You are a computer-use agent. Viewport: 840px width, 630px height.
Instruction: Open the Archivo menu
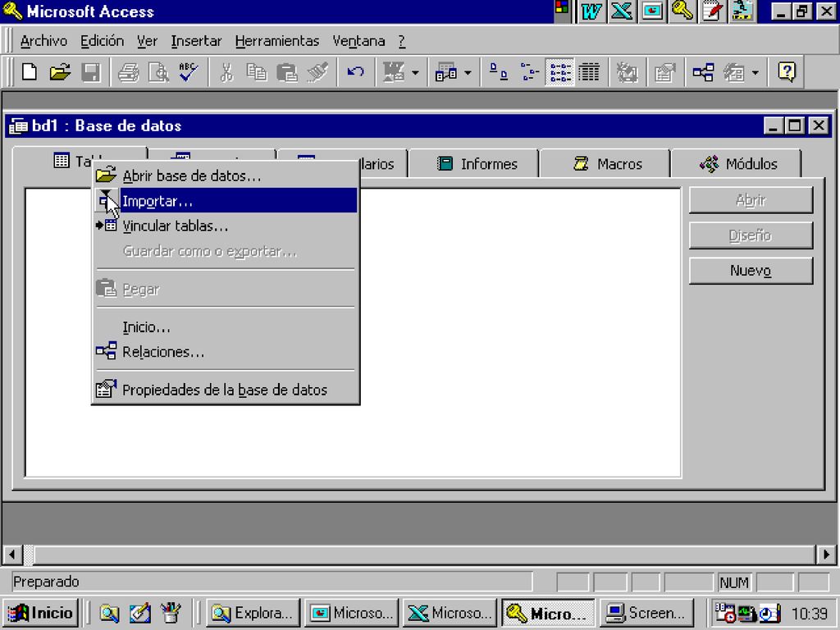(44, 41)
